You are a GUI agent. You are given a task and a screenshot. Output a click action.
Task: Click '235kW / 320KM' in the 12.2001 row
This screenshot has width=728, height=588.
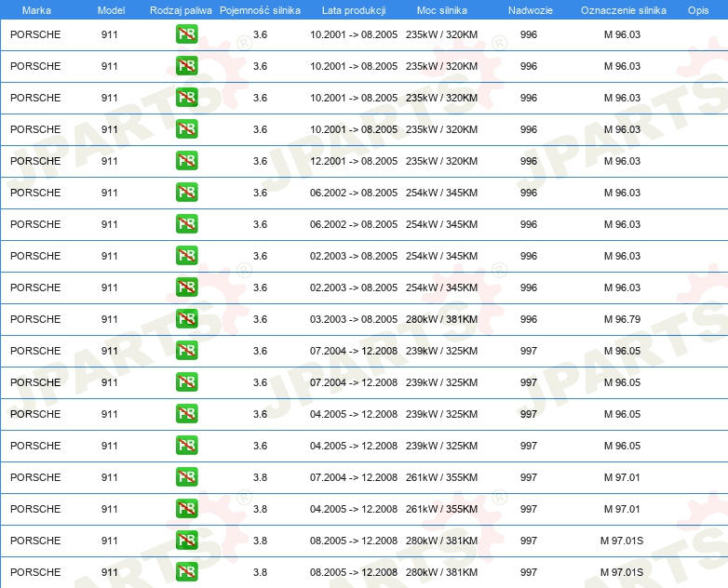(x=441, y=161)
